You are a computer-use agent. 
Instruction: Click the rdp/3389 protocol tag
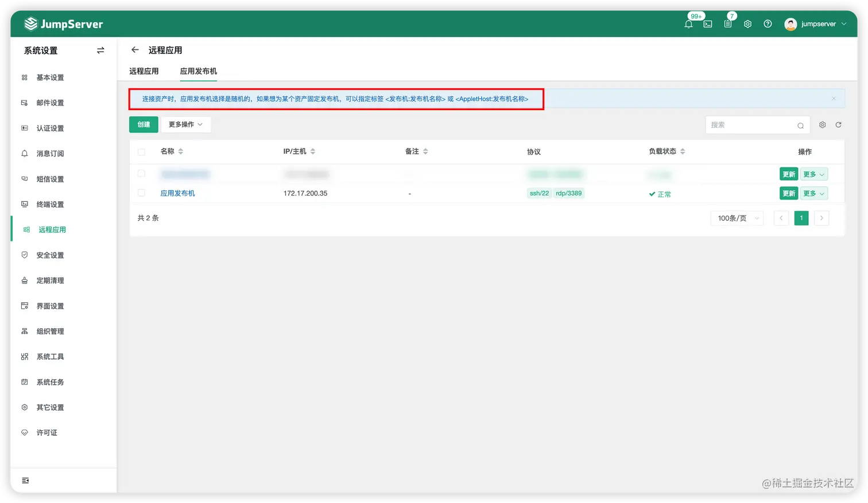coord(568,193)
